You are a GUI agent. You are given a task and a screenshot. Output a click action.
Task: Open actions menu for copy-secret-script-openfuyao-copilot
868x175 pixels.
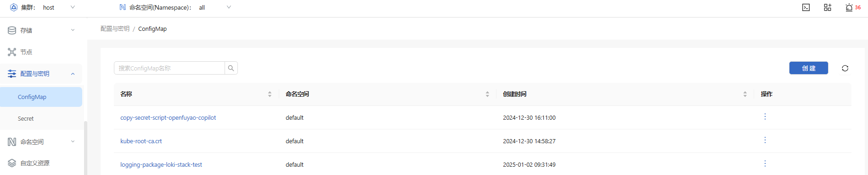click(765, 117)
